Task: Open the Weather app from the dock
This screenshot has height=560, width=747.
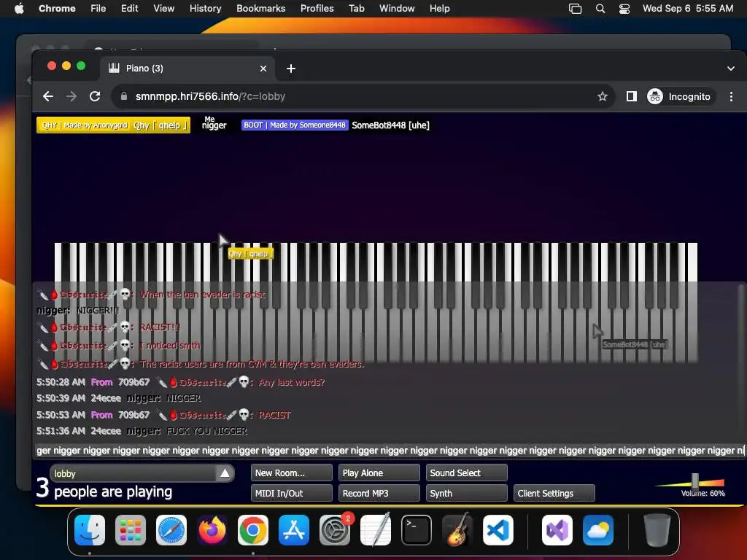Action: [x=598, y=530]
